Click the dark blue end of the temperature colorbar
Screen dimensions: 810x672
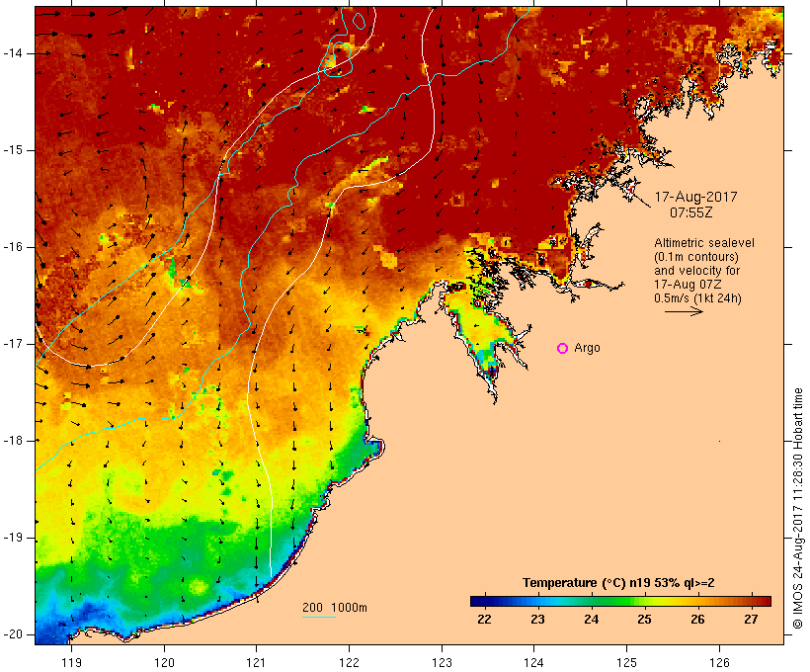click(x=478, y=601)
